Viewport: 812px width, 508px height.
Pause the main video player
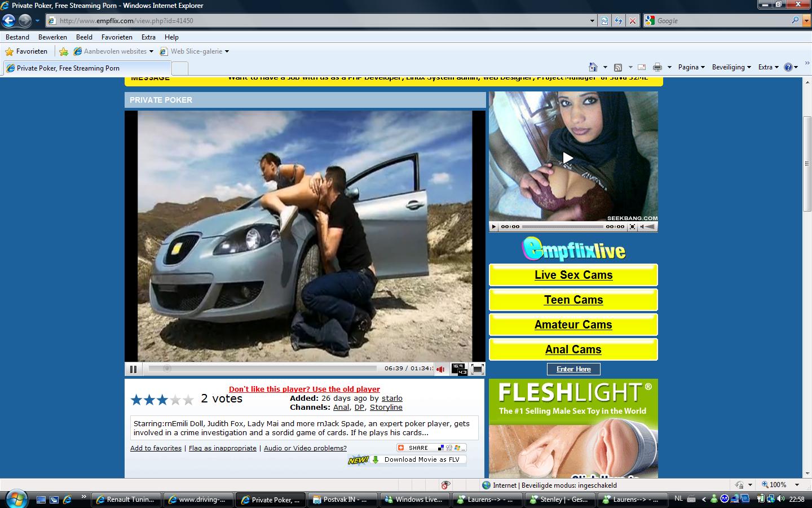click(x=133, y=369)
